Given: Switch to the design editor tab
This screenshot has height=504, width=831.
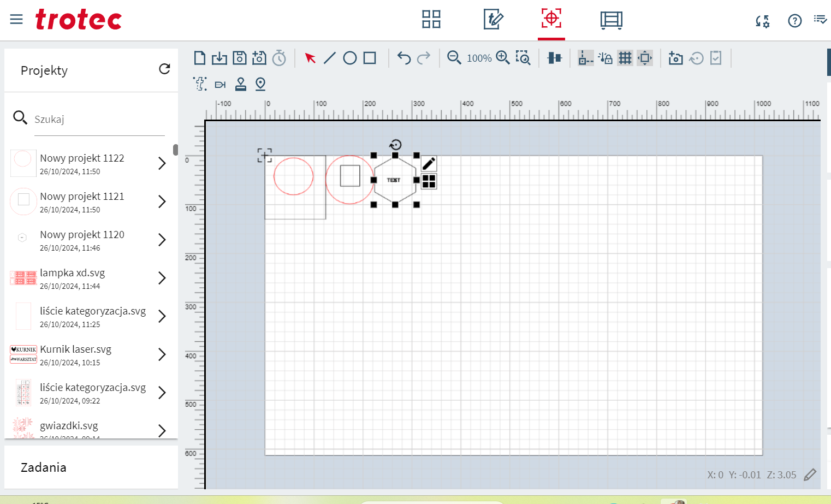Looking at the screenshot, I should (494, 19).
